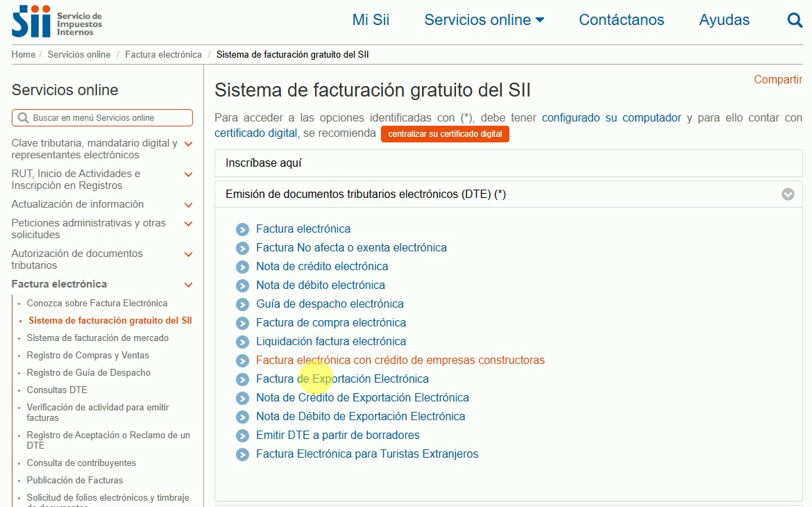
Task: Click arrow bullet beside Factura electrónica
Action: pyautogui.click(x=242, y=230)
